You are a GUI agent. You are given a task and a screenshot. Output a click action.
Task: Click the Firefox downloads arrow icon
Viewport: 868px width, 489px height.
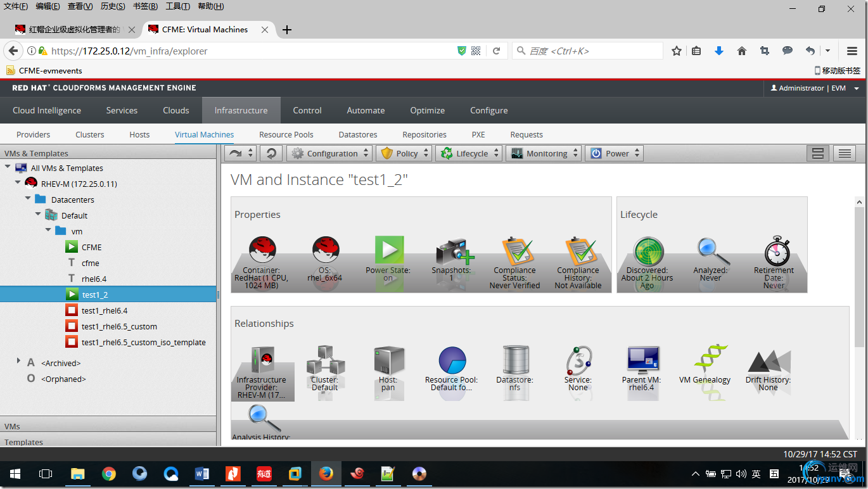pos(719,51)
